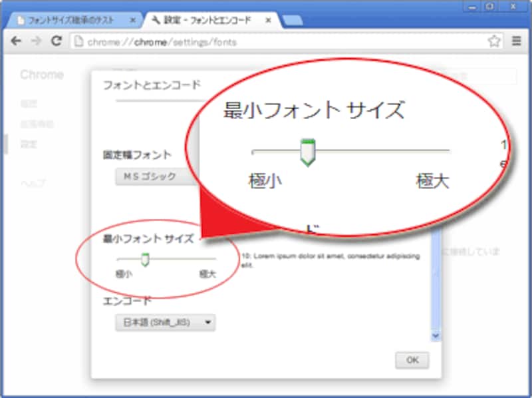Click the page icon in the address bar
The image size is (532, 398).
pyautogui.click(x=78, y=41)
